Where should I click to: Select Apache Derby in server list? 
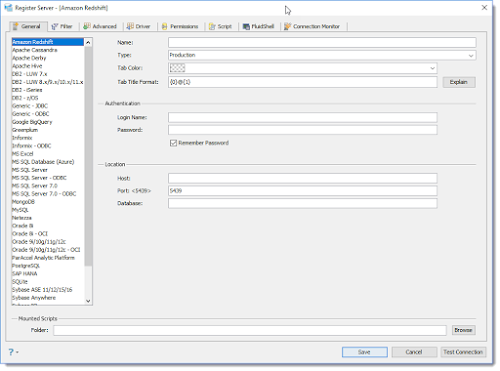point(48,58)
